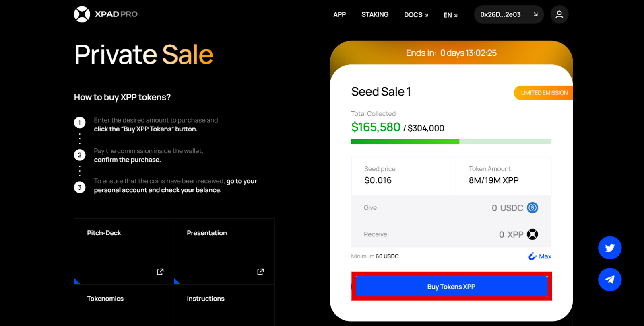Click the Max hand icon
This screenshot has width=644, height=326.
(x=532, y=256)
